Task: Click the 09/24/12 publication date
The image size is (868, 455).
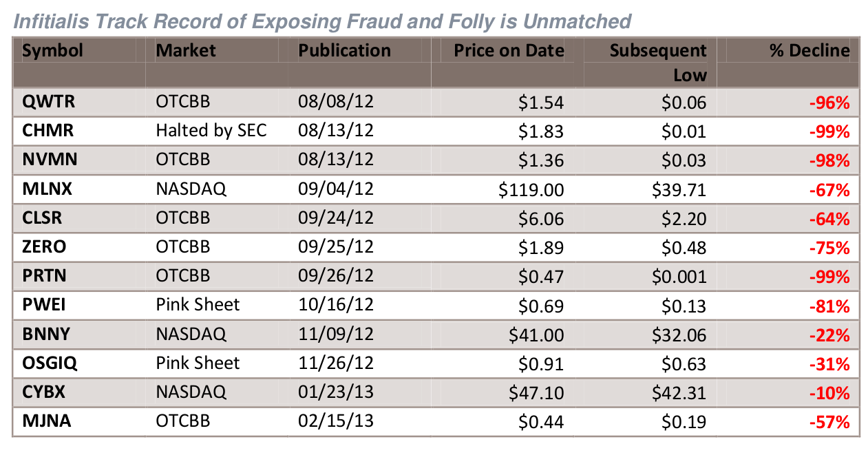Action: (336, 218)
